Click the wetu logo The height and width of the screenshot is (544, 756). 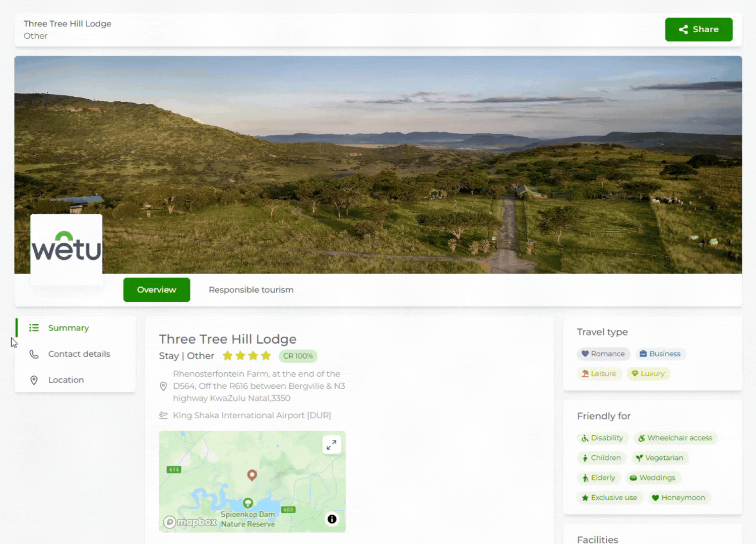coord(67,250)
